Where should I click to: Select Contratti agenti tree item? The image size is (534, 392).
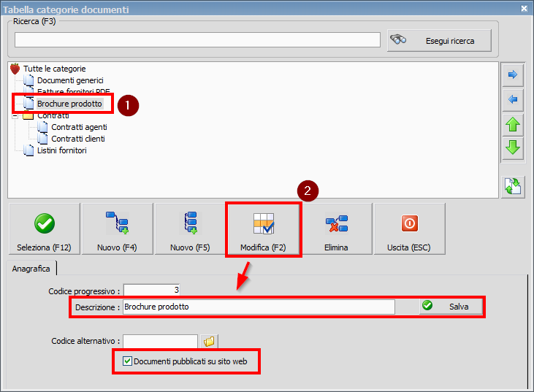(x=79, y=127)
